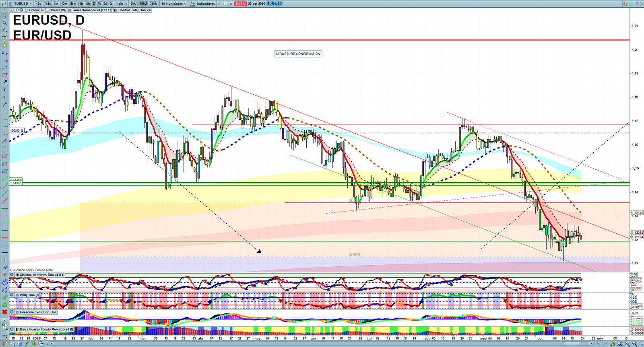
Task: Select the red rectangle drawing tool
Action: coord(4,75)
